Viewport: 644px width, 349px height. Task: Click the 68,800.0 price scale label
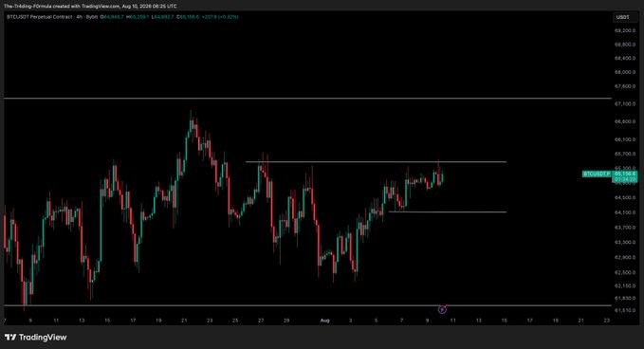tap(625, 45)
